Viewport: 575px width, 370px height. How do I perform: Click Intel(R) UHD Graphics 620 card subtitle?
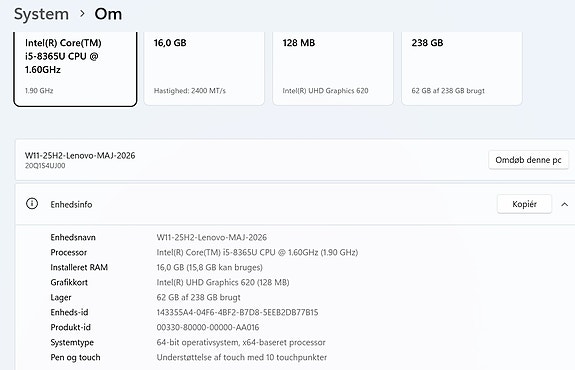[325, 91]
